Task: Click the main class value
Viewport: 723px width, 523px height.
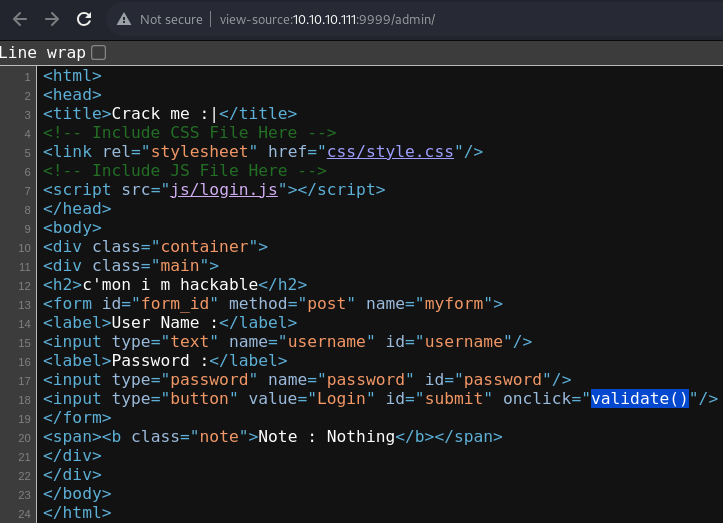Action: coord(180,266)
